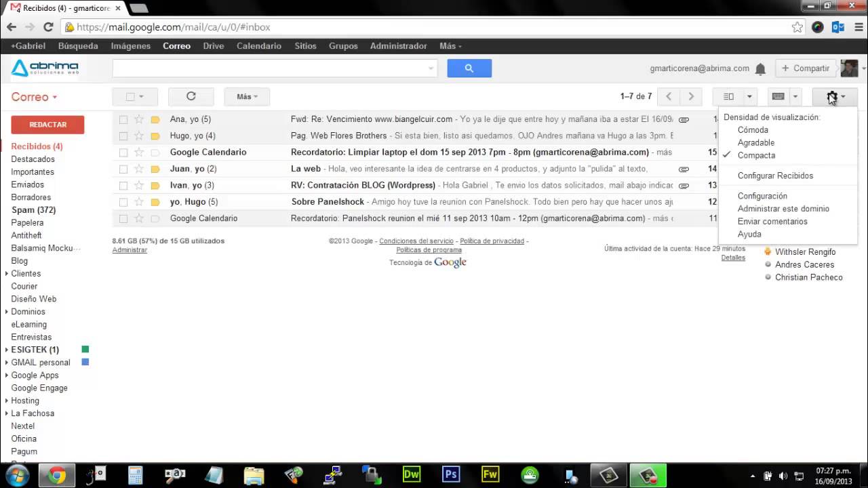
Task: Open the input tools dropdown arrow
Action: 795,97
